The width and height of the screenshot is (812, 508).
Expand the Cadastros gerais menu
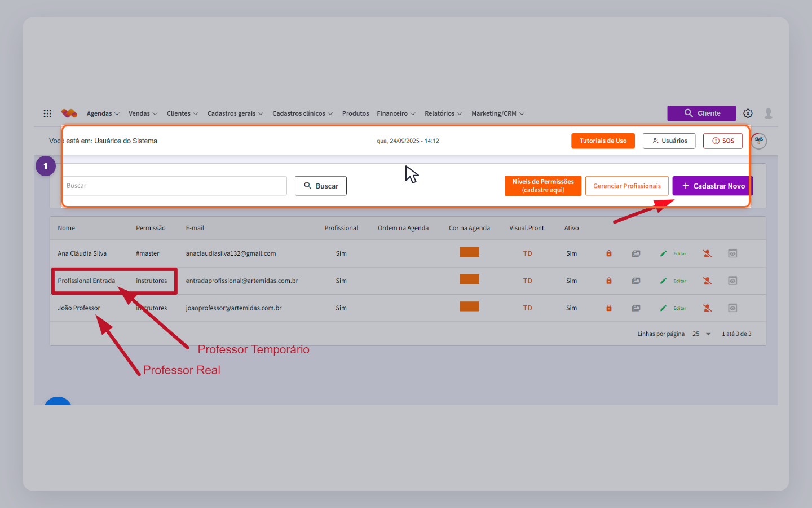coord(235,113)
